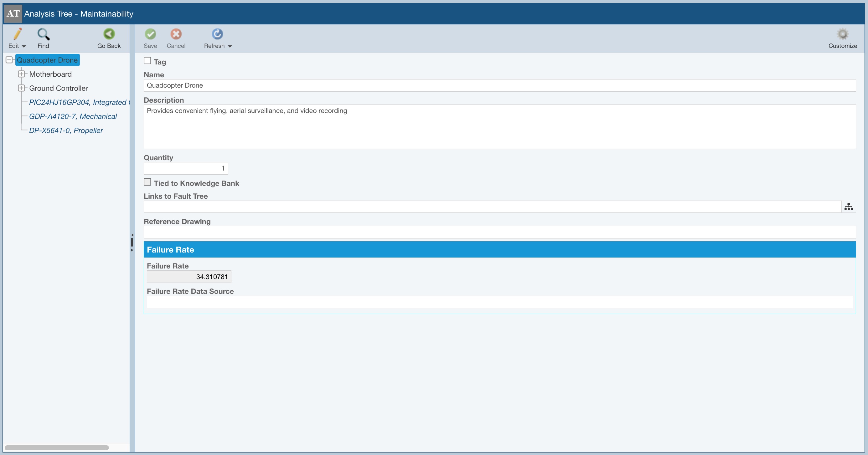Image resolution: width=868 pixels, height=455 pixels.
Task: Enable the Tag checkbox
Action: (x=147, y=61)
